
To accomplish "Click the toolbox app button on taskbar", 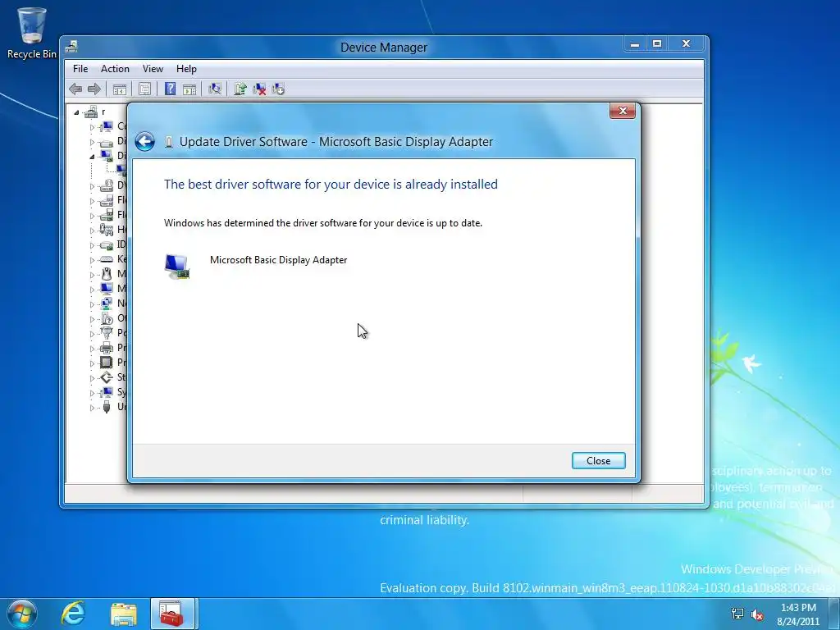I will point(173,614).
